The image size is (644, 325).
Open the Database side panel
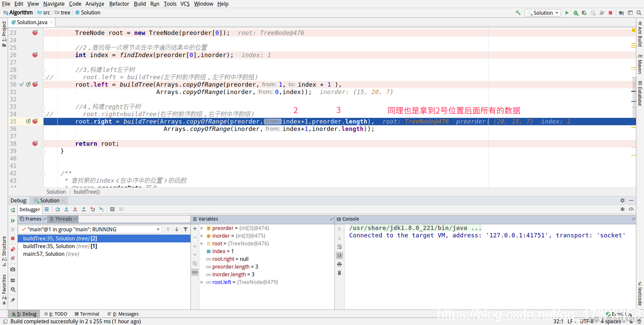[x=640, y=93]
